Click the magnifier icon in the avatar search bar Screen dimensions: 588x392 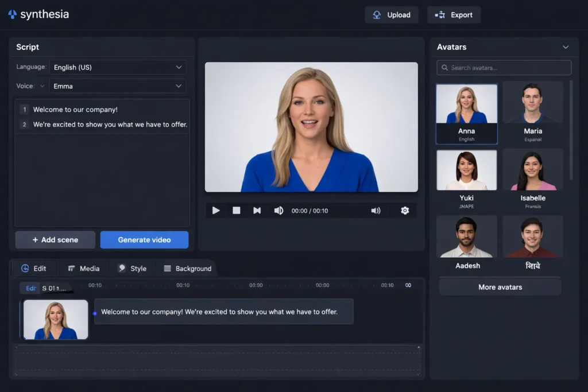(444, 67)
